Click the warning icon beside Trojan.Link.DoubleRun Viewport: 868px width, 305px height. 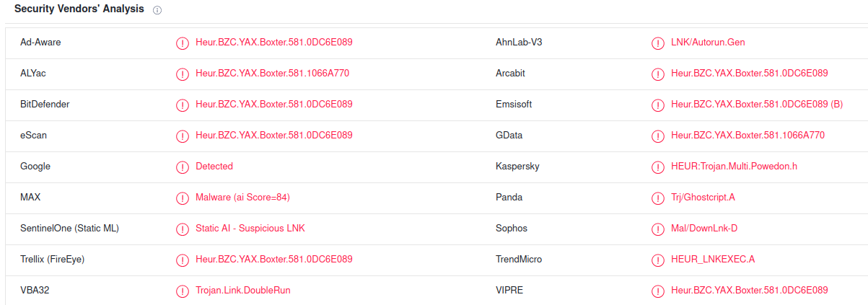point(183,291)
